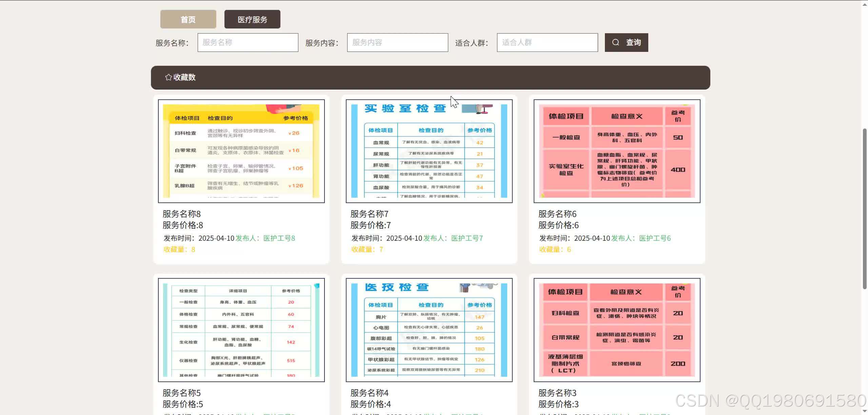
Task: Click the magnifier icon in the 查询 button
Action: [x=616, y=42]
